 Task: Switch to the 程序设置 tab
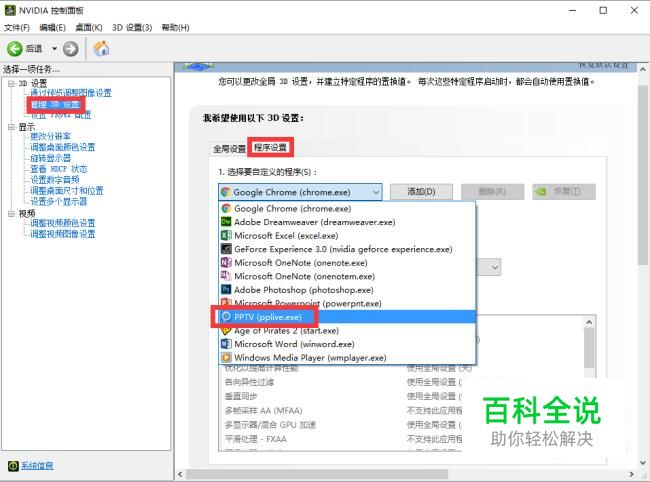pos(270,147)
